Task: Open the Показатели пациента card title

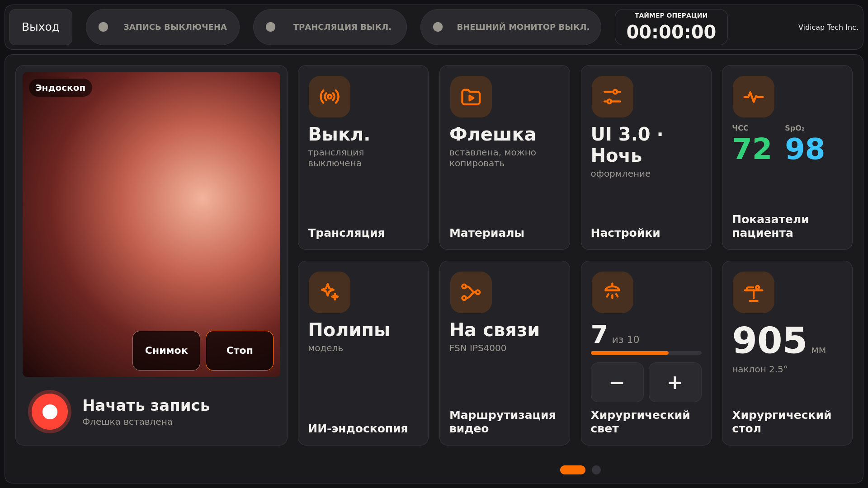Action: (770, 226)
